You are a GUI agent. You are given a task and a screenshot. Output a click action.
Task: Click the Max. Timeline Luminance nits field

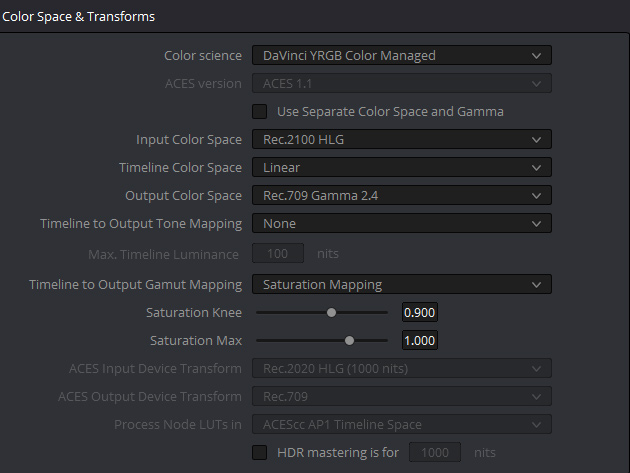click(x=278, y=254)
